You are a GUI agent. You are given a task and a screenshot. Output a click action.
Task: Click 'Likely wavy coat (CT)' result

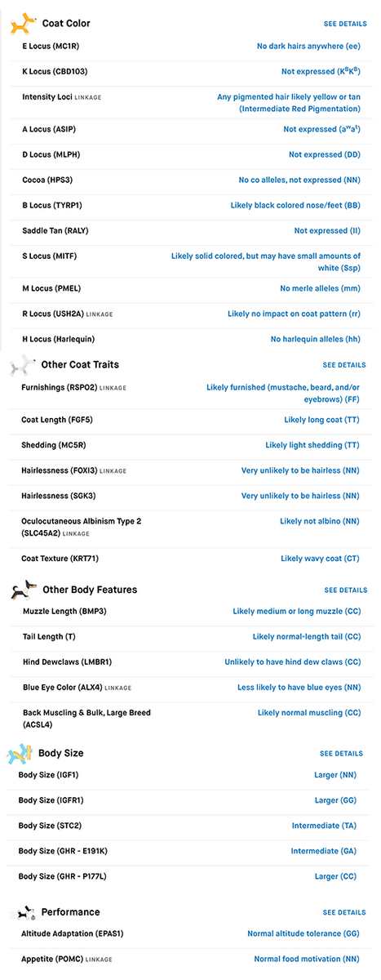320,559
